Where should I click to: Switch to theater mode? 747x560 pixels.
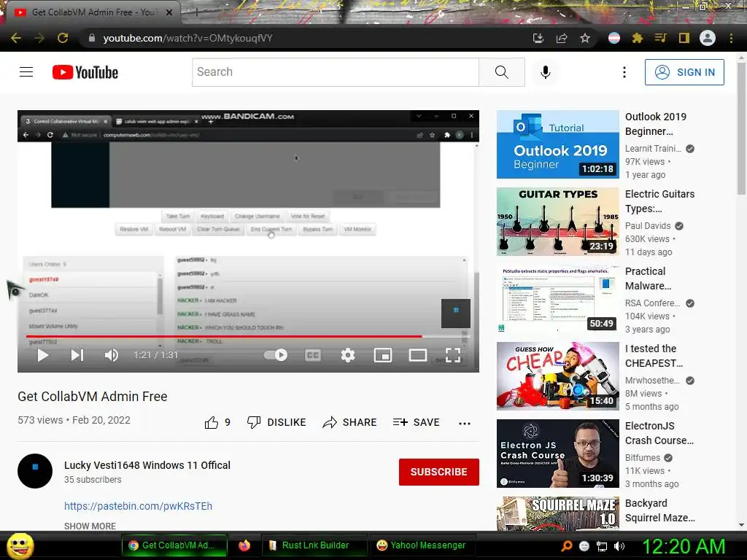pos(418,355)
